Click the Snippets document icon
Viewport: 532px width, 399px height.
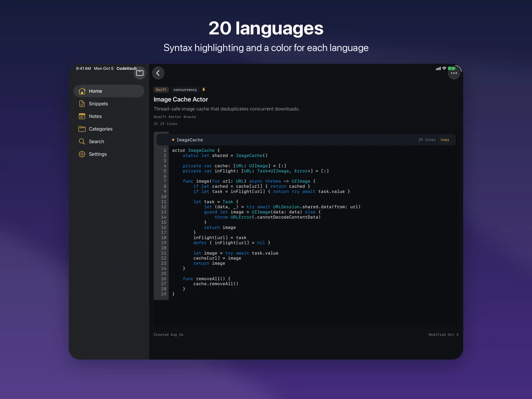(x=82, y=104)
